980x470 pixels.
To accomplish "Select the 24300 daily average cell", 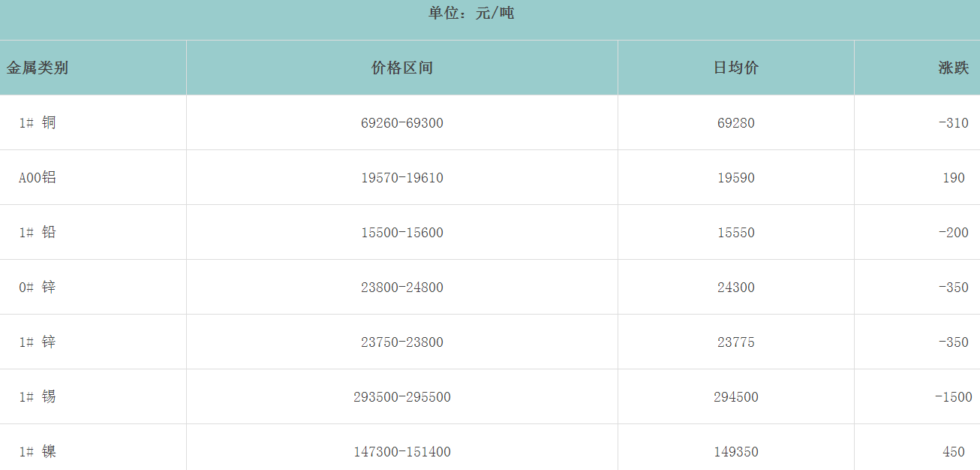I will [x=736, y=288].
